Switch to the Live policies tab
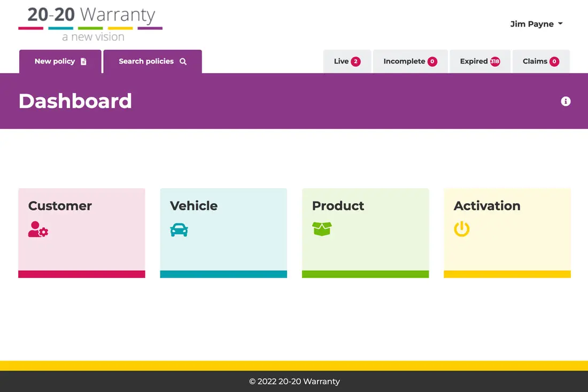 (347, 62)
